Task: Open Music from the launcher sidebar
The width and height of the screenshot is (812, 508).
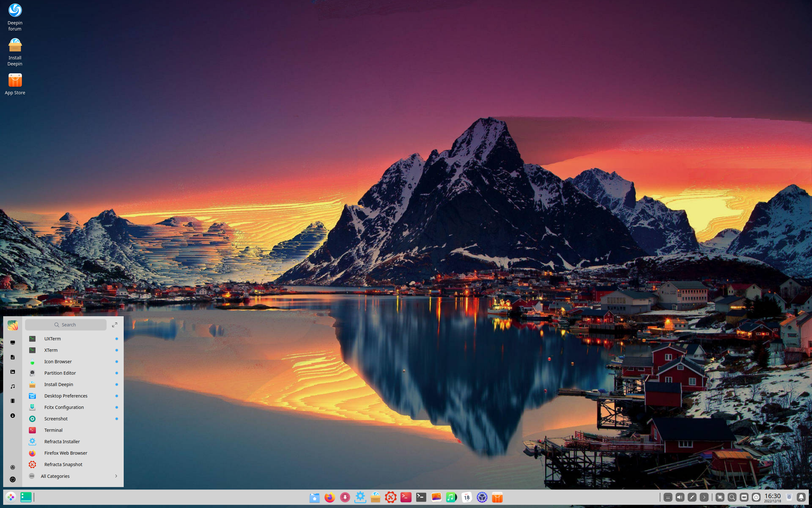Action: (x=13, y=386)
